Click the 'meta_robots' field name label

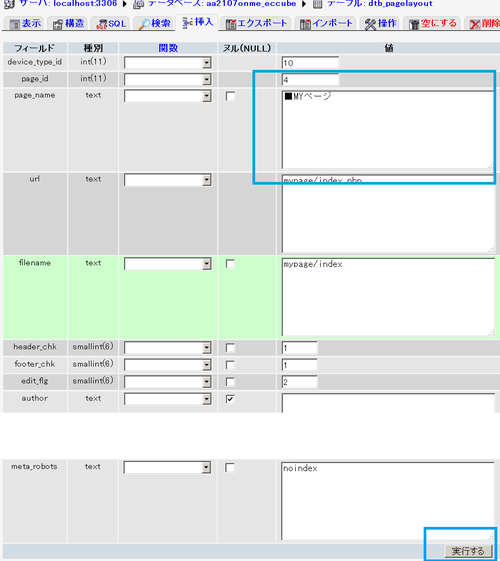[34, 467]
